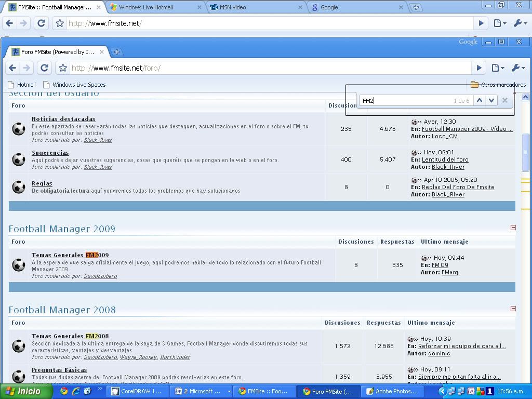Launch Internet Explorer from quick launch

[76, 391]
